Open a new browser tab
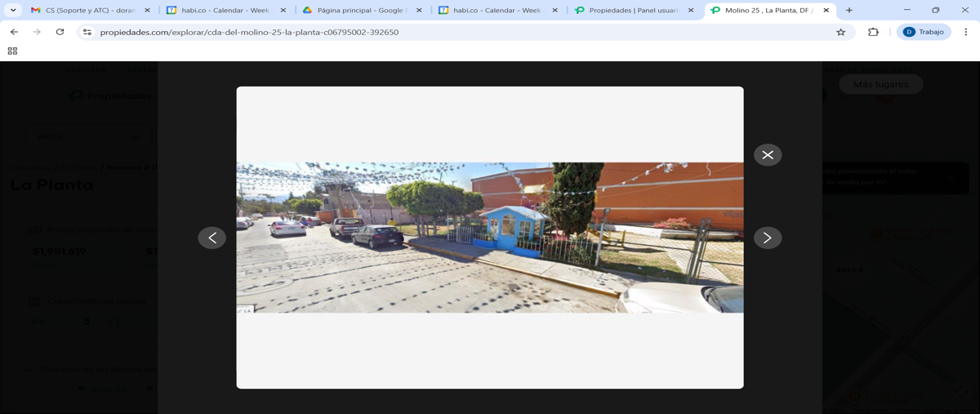This screenshot has height=414, width=980. point(849,11)
